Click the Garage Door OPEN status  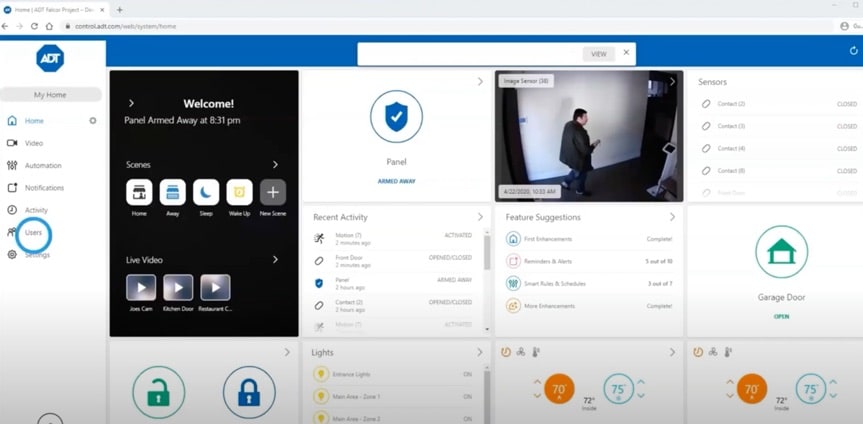[x=782, y=317]
